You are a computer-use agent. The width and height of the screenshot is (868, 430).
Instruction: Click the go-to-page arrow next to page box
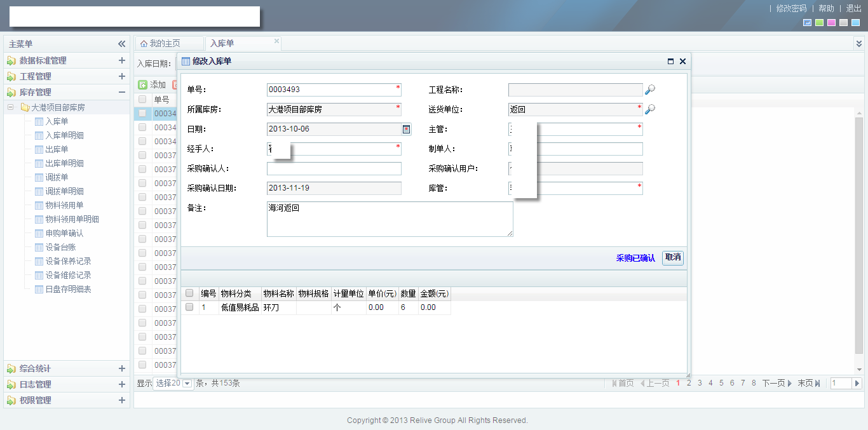857,383
